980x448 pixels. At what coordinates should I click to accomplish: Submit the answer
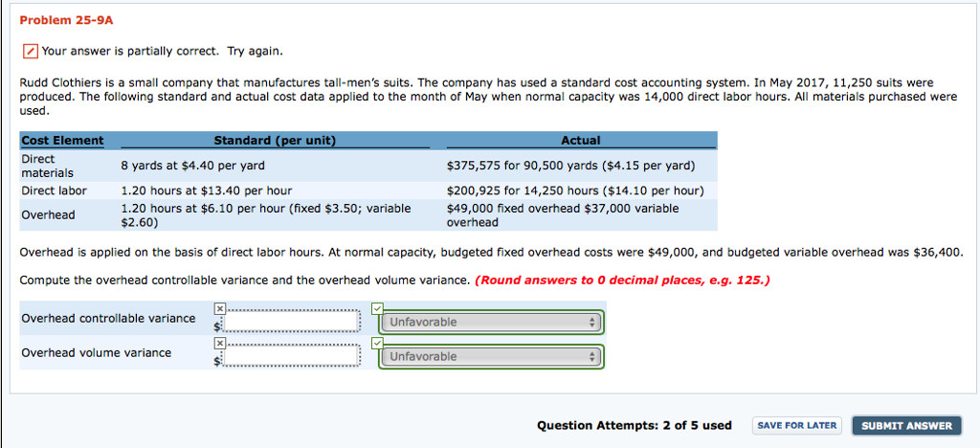click(906, 426)
